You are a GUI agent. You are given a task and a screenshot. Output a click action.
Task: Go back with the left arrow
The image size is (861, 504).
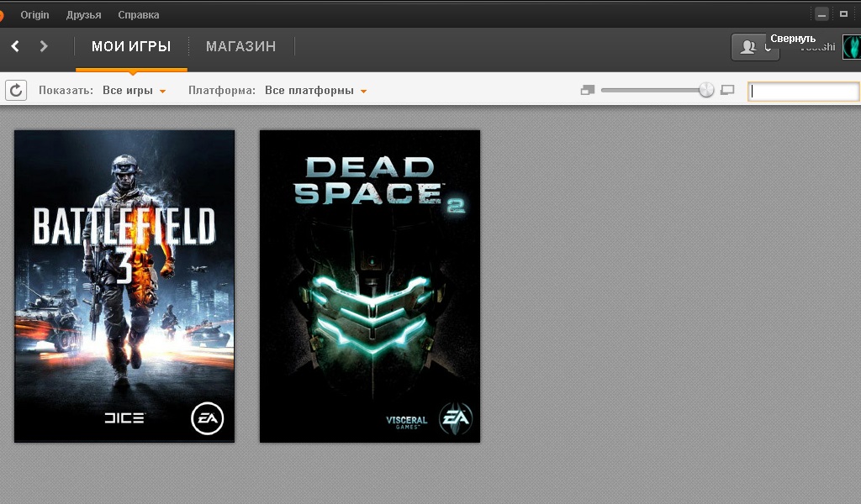point(15,46)
